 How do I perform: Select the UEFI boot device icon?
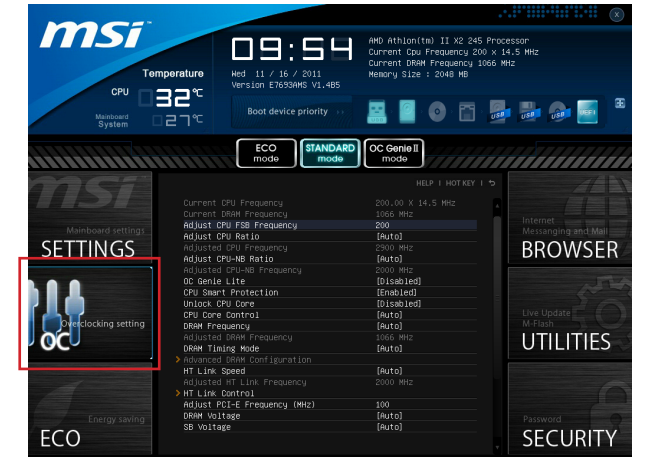(588, 112)
